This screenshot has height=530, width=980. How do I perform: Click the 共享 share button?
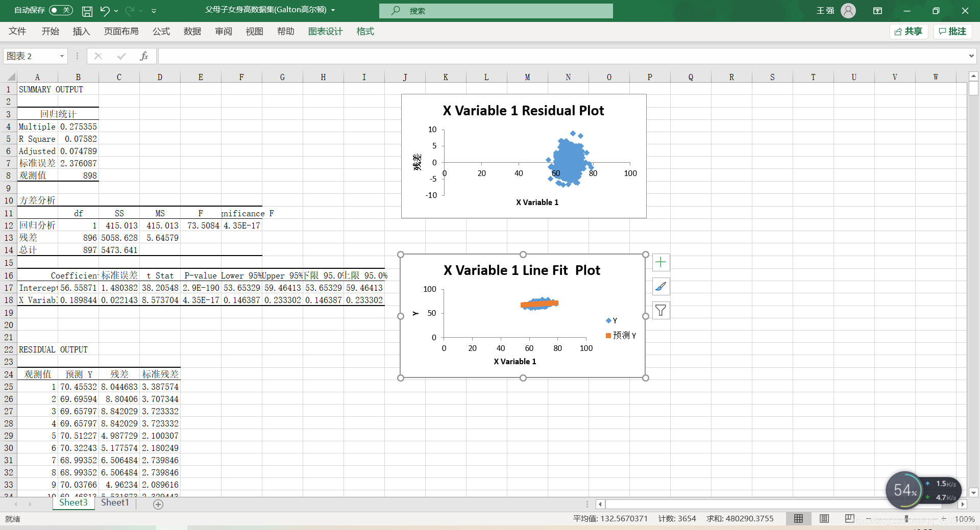(x=909, y=32)
